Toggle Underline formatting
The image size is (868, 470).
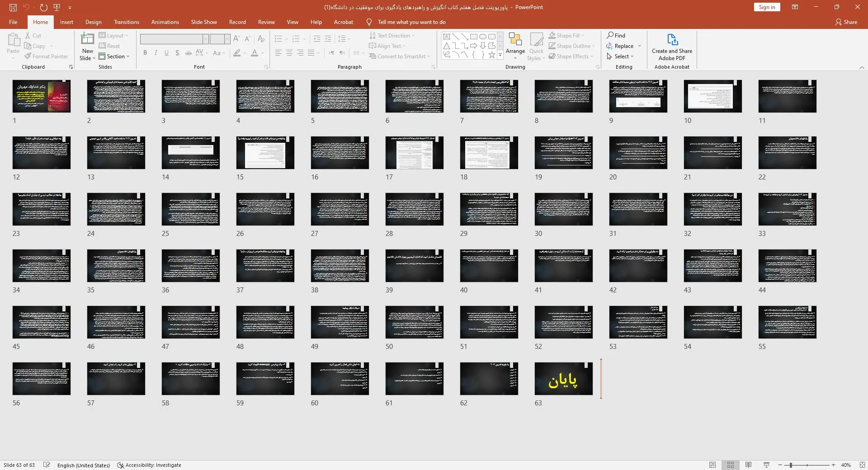[166, 53]
